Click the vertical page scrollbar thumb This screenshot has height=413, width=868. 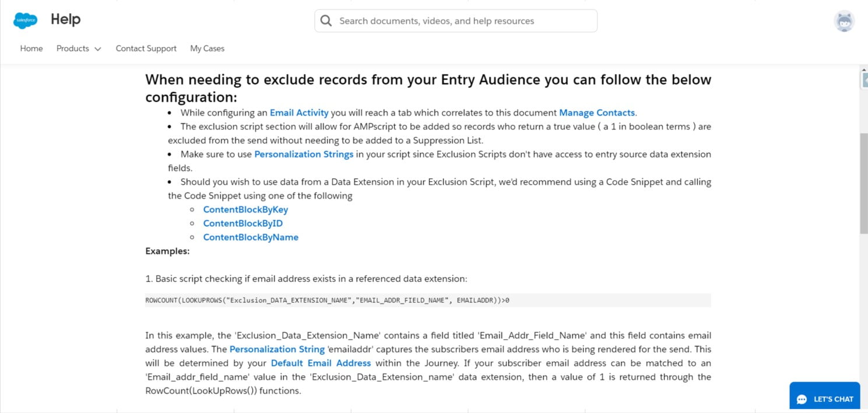[863, 183]
